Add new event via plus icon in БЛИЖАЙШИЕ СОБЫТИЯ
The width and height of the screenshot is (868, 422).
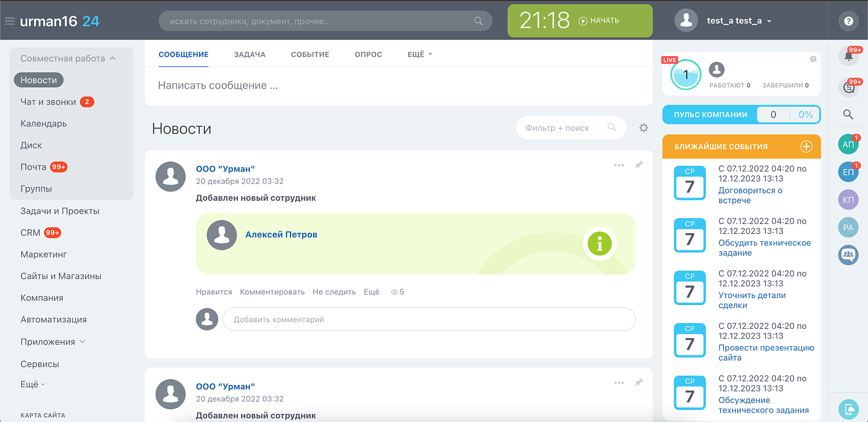806,146
